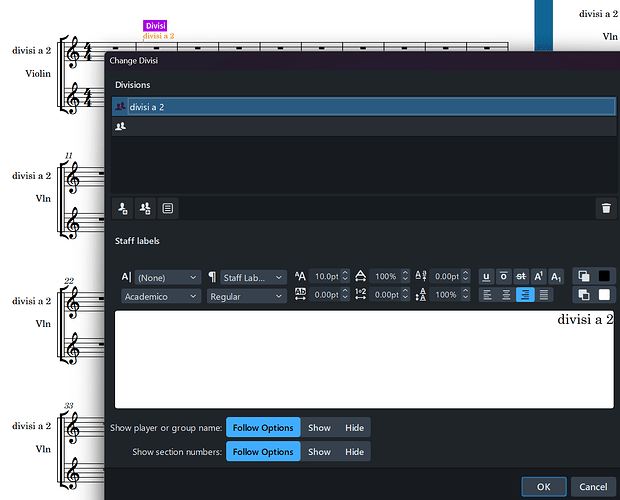Open the (None) character style dropdown
The image size is (620, 500).
coord(168,277)
